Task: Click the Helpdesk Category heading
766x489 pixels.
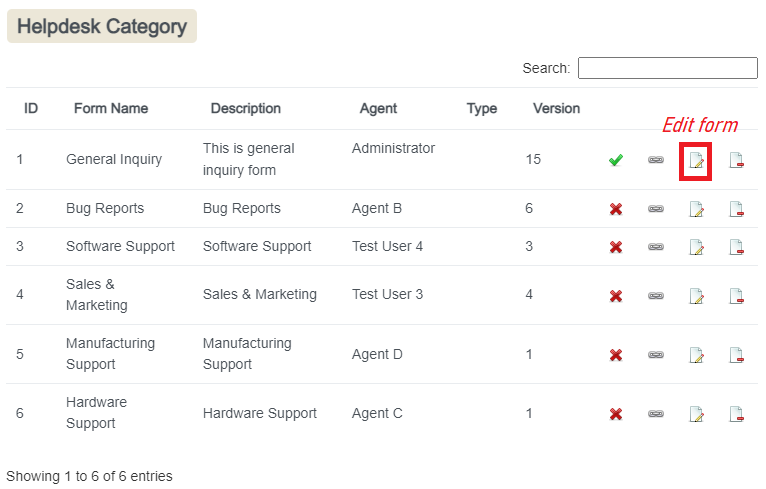Action: [102, 27]
